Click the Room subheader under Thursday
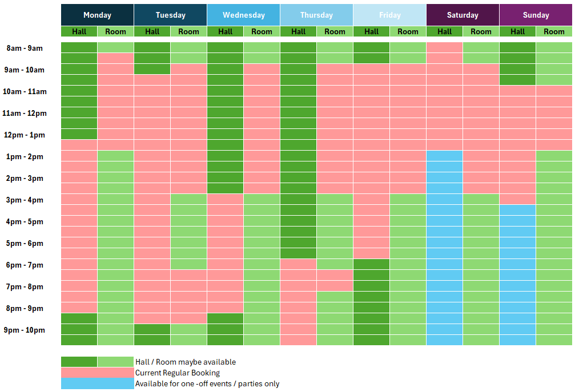The width and height of the screenshot is (575, 392). [335, 31]
